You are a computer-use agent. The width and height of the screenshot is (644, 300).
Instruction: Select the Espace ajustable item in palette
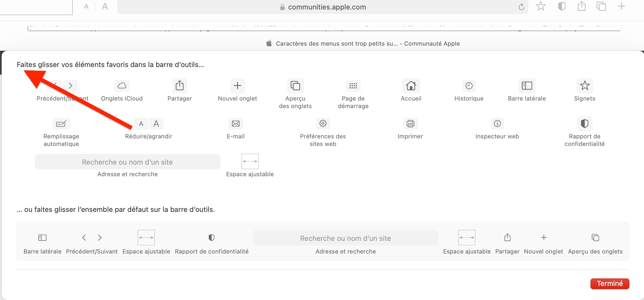[x=250, y=161]
